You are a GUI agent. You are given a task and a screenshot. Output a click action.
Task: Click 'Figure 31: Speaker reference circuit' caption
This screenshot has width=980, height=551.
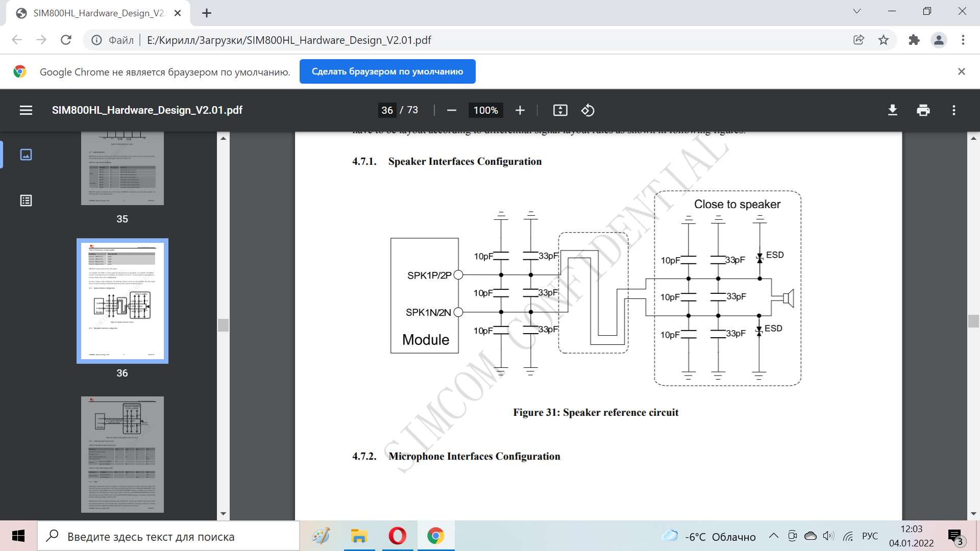[x=596, y=412]
